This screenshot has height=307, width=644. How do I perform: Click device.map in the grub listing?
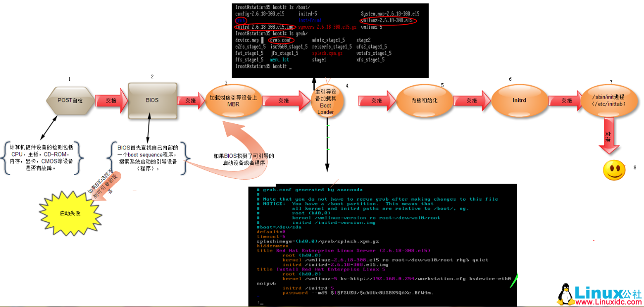coord(247,40)
